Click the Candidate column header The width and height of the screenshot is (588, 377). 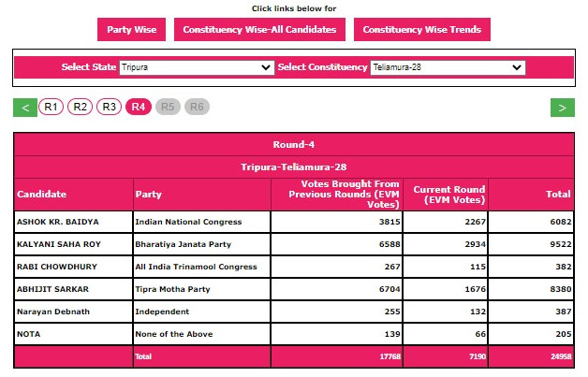[x=42, y=195]
